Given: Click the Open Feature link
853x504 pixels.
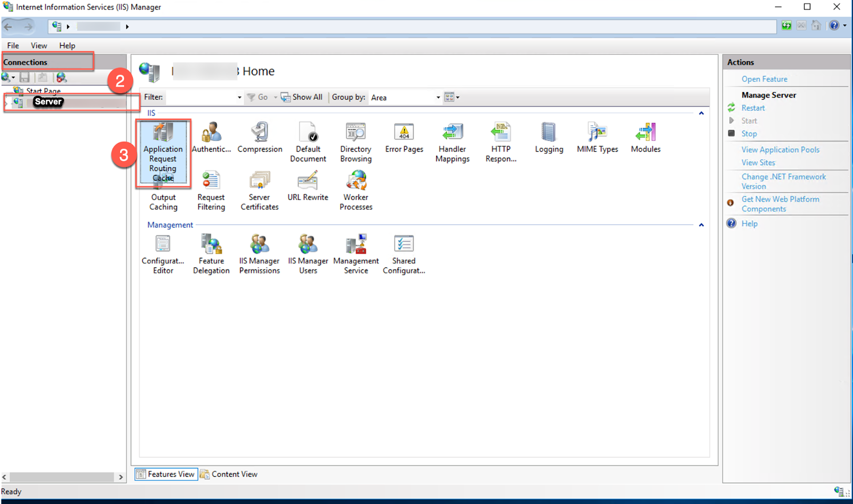Looking at the screenshot, I should pyautogui.click(x=765, y=79).
